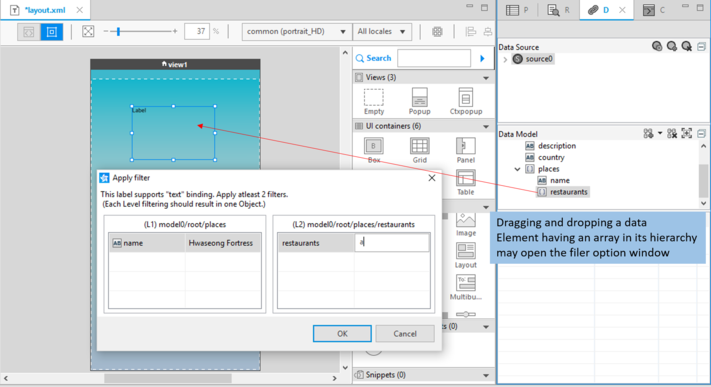
Task: Select the Box container palette item
Action: [374, 150]
